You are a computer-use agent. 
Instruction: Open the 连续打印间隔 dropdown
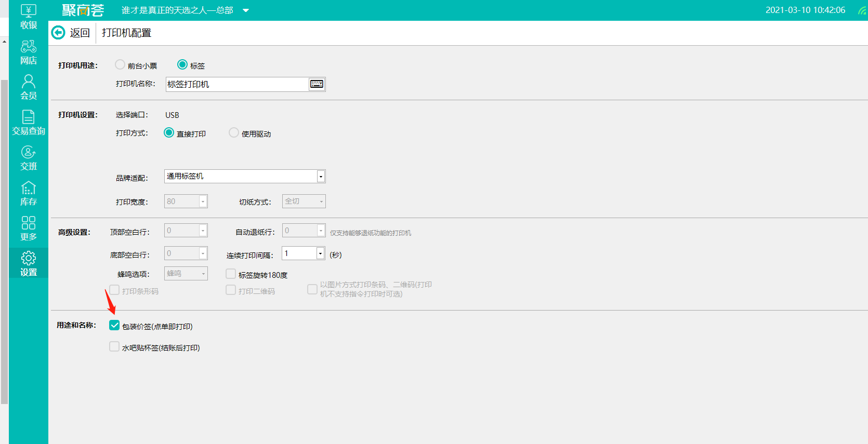click(321, 253)
